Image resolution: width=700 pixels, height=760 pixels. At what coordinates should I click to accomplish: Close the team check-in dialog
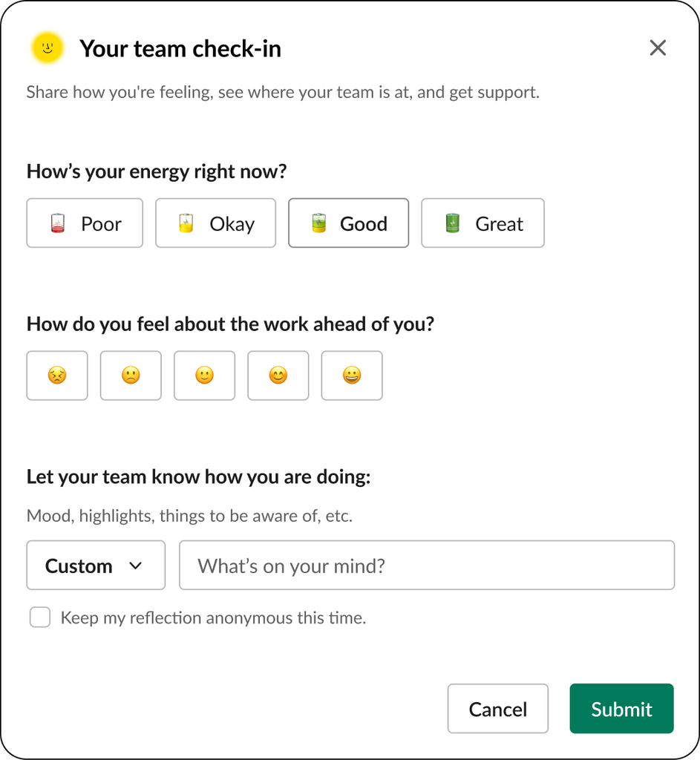(x=658, y=48)
